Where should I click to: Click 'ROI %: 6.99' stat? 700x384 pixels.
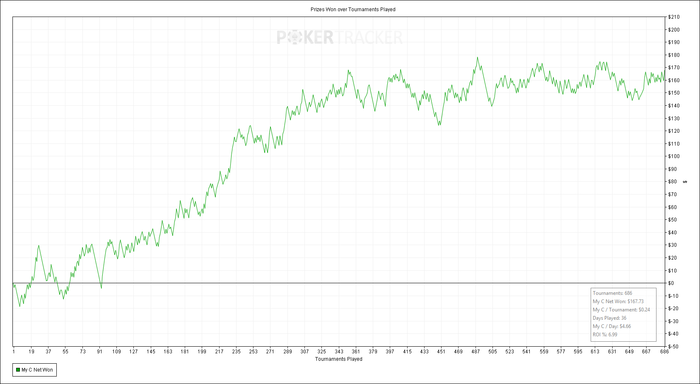coord(605,334)
